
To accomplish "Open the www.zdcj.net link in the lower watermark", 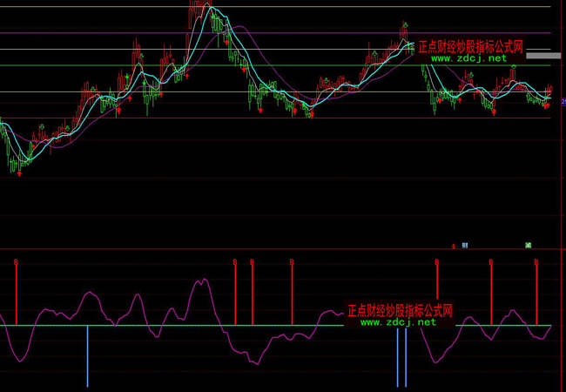I will point(397,322).
